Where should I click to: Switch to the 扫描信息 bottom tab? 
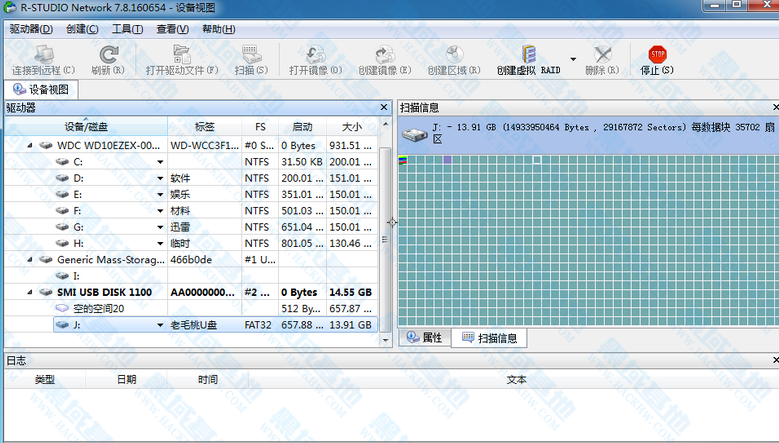pos(489,338)
